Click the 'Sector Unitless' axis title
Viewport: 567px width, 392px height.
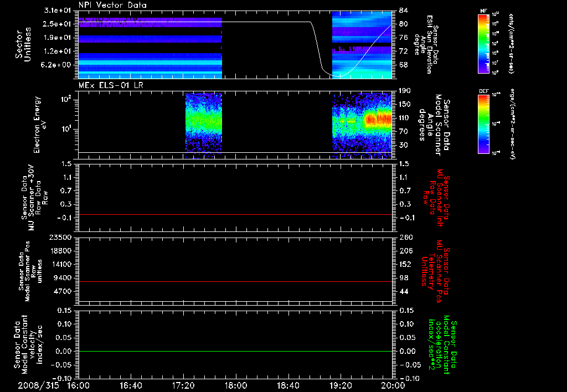(23, 44)
